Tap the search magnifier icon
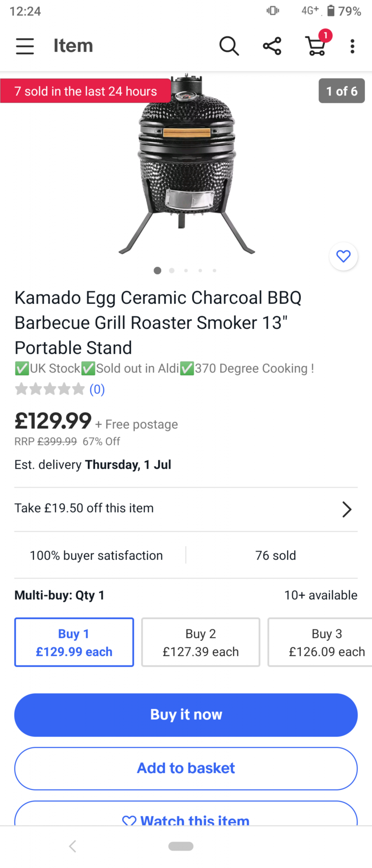The width and height of the screenshot is (372, 868). pyautogui.click(x=229, y=46)
